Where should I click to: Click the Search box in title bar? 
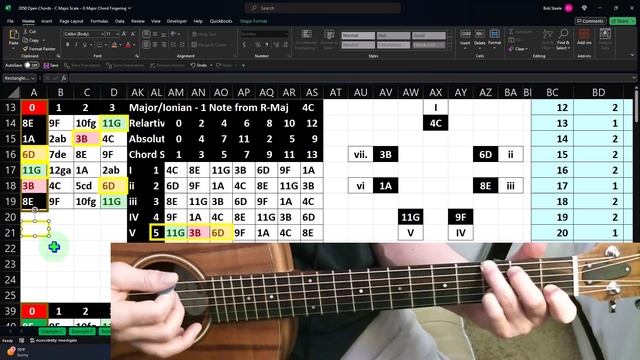point(322,8)
